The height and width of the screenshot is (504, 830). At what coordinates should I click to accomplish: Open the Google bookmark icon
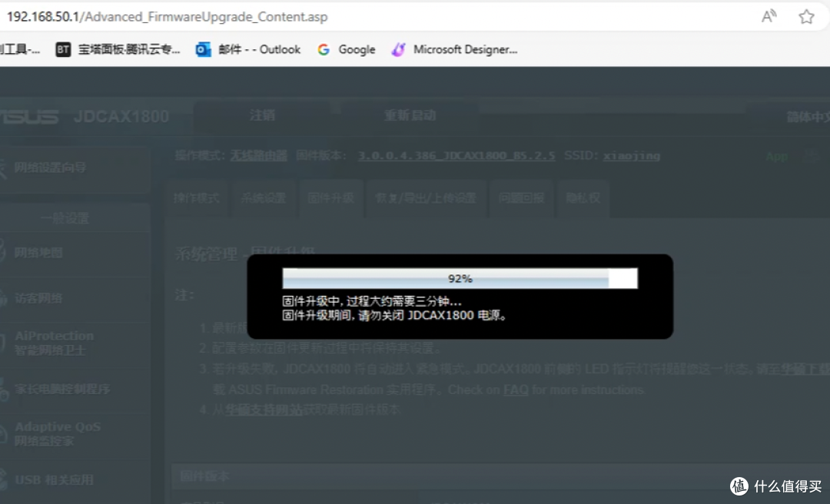point(321,49)
